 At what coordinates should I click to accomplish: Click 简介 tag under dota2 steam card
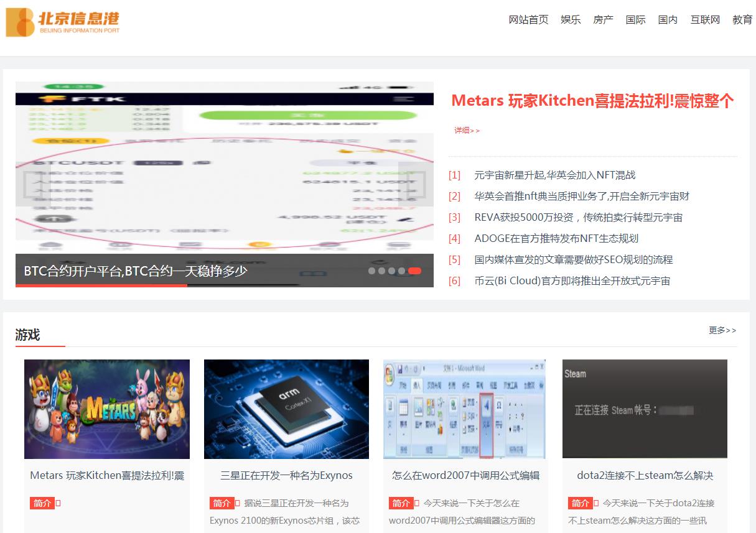point(580,503)
